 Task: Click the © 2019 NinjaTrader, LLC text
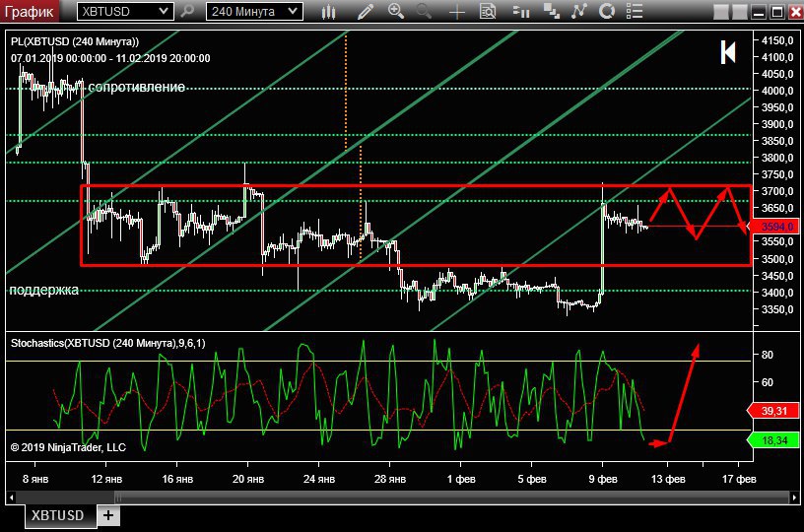click(68, 447)
